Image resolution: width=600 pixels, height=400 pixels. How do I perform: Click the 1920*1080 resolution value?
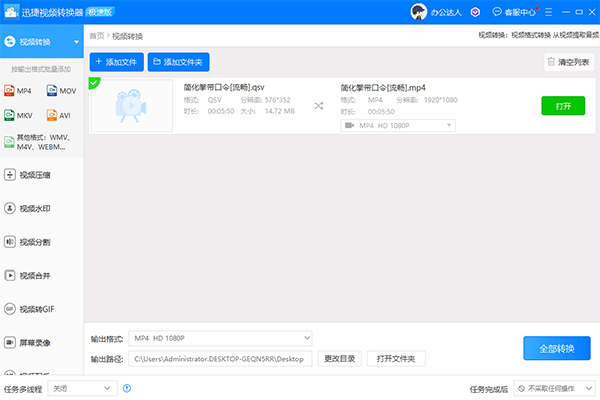pos(440,100)
